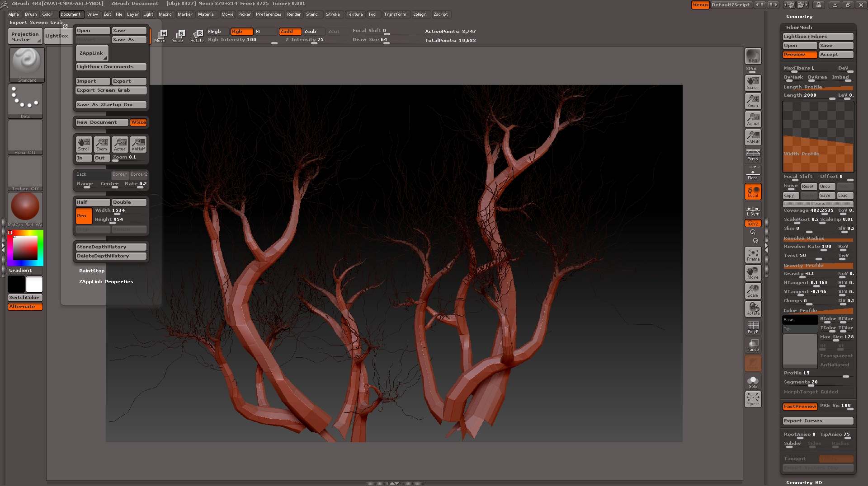Select the Scroll navigation icon

point(752,83)
